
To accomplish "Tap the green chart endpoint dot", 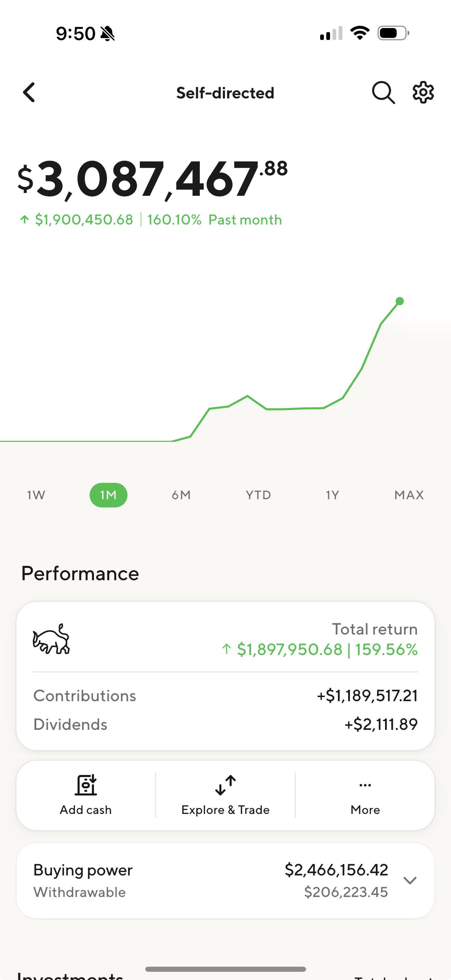I will point(399,301).
